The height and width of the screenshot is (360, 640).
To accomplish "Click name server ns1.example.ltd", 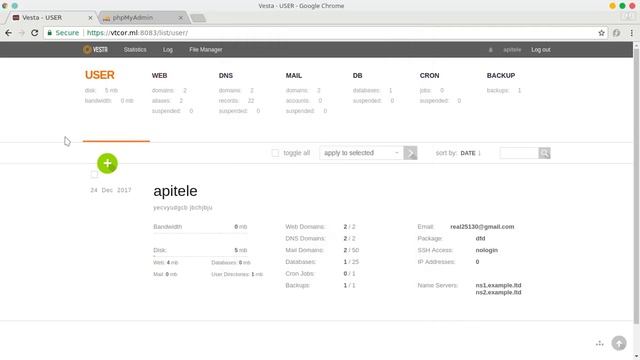I will (x=498, y=285).
